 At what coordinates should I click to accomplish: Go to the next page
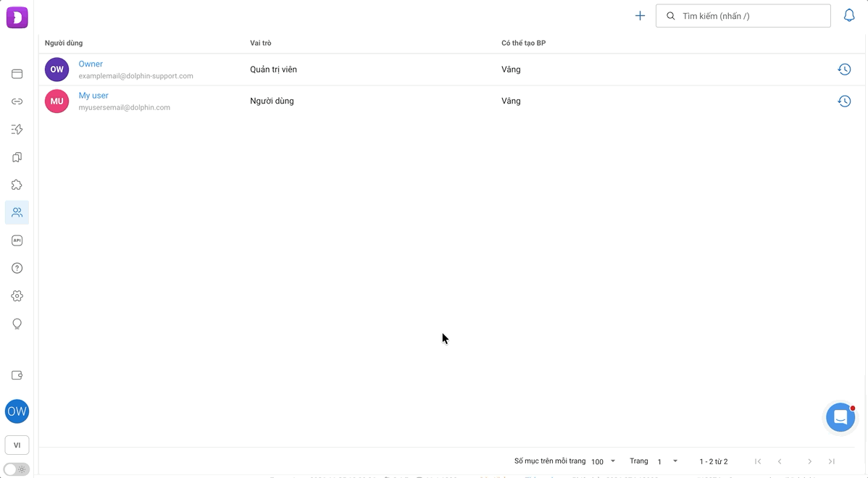click(809, 461)
